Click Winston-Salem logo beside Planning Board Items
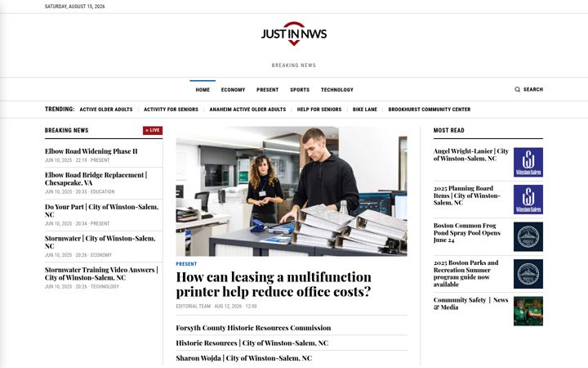This screenshot has height=368, width=588. click(528, 200)
